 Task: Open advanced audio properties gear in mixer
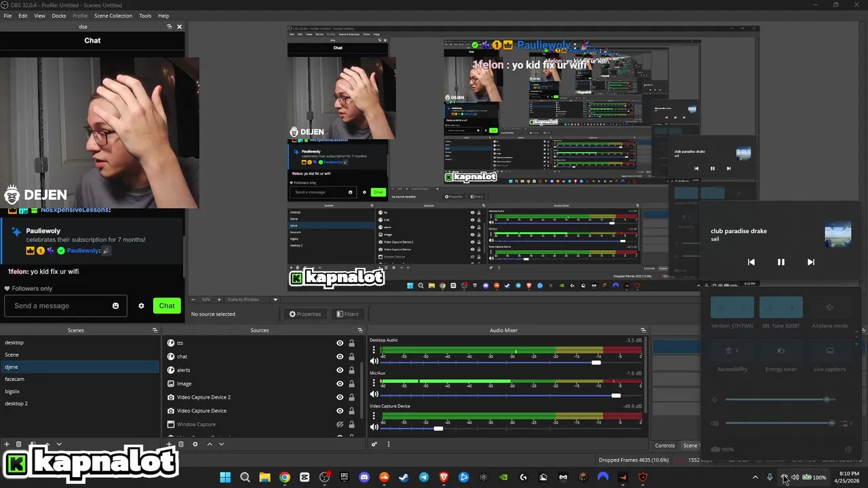(374, 445)
